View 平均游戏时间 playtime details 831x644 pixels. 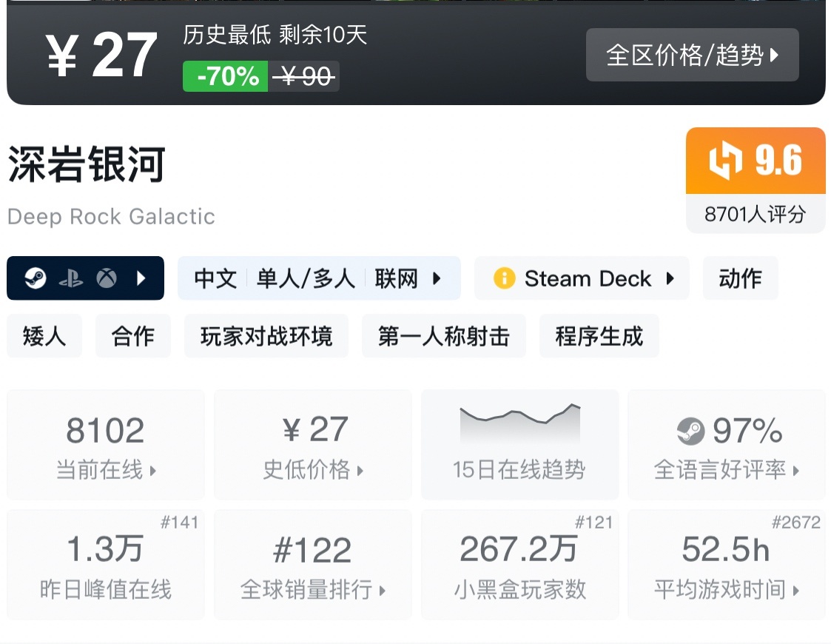point(727,564)
